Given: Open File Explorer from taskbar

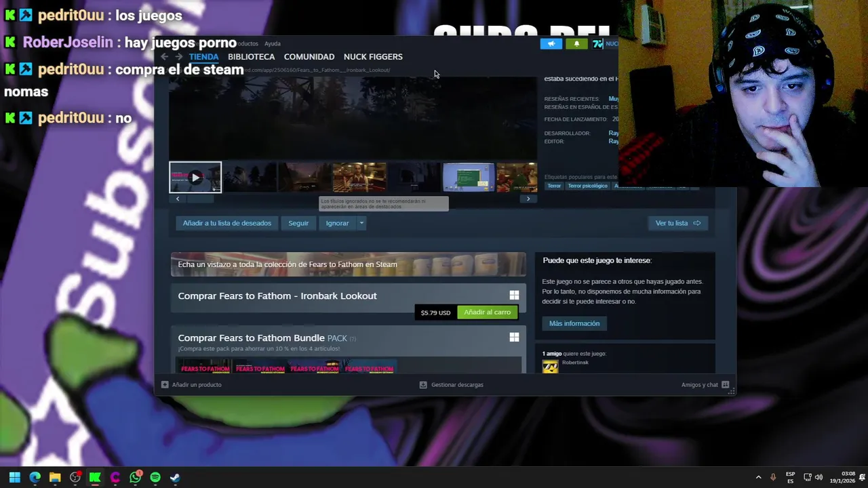Looking at the screenshot, I should click(55, 477).
